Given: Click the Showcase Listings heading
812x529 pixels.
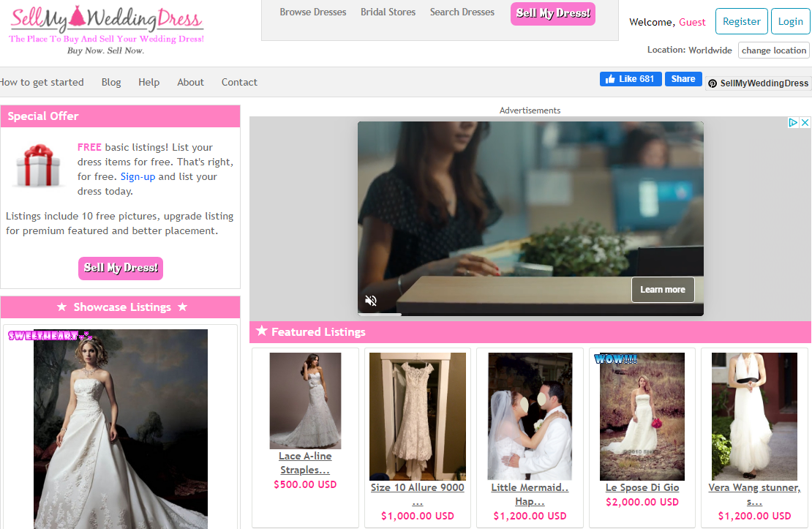Looking at the screenshot, I should (122, 307).
